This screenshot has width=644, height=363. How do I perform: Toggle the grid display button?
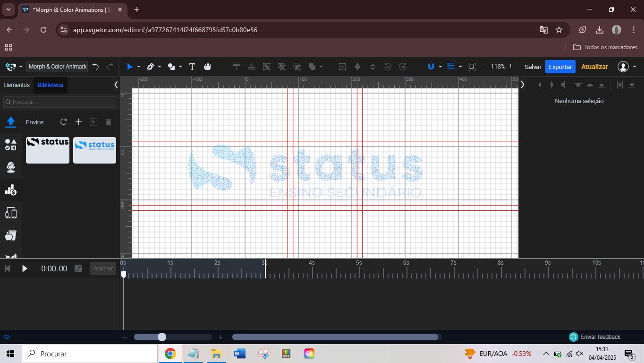click(451, 67)
